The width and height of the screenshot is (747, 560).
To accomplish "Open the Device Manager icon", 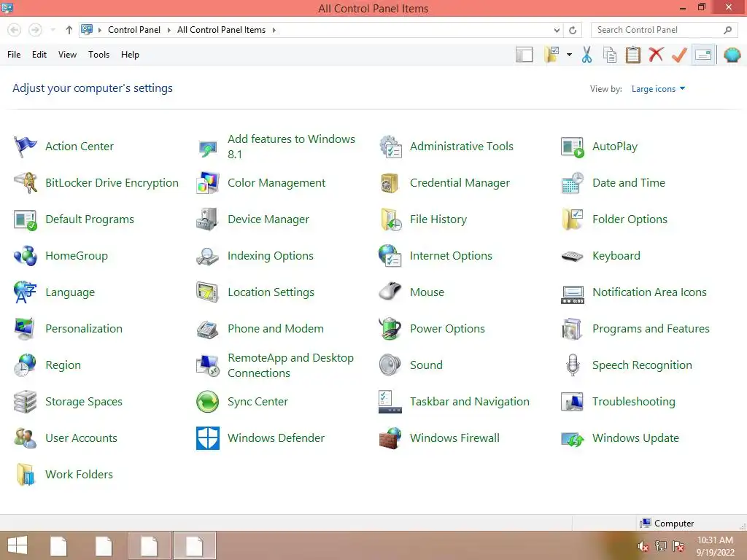I will pos(208,219).
